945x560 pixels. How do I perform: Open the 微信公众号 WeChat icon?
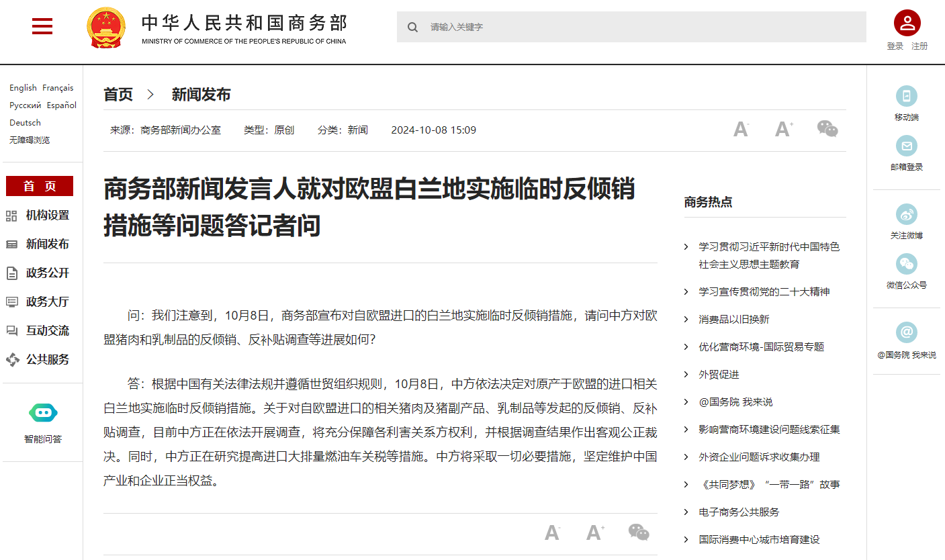(x=907, y=264)
